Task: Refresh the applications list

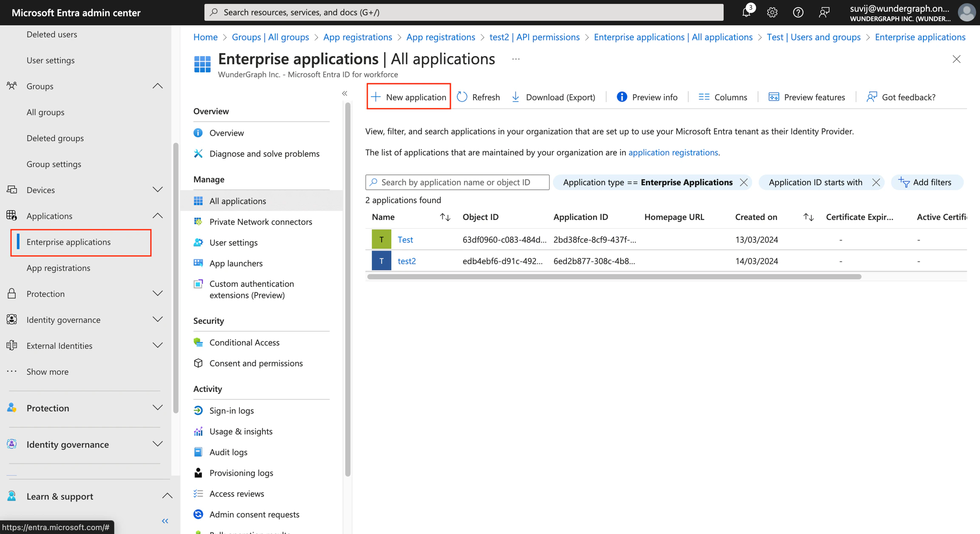Action: (478, 97)
